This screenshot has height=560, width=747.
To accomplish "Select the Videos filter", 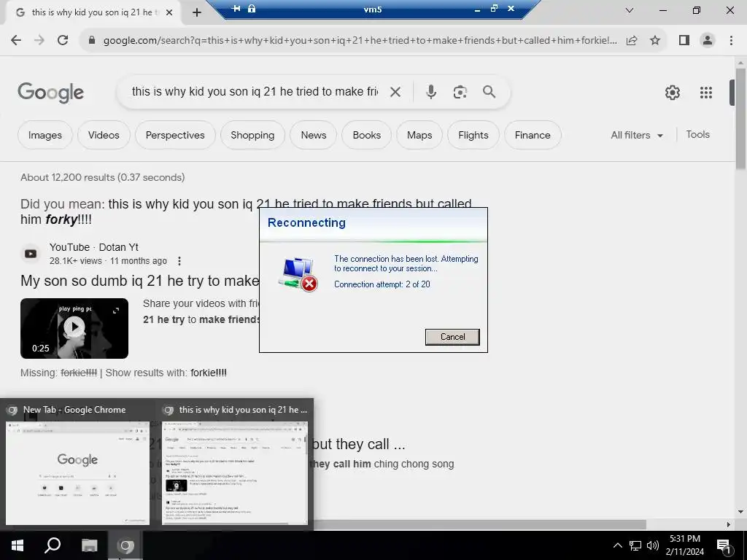I will (104, 135).
